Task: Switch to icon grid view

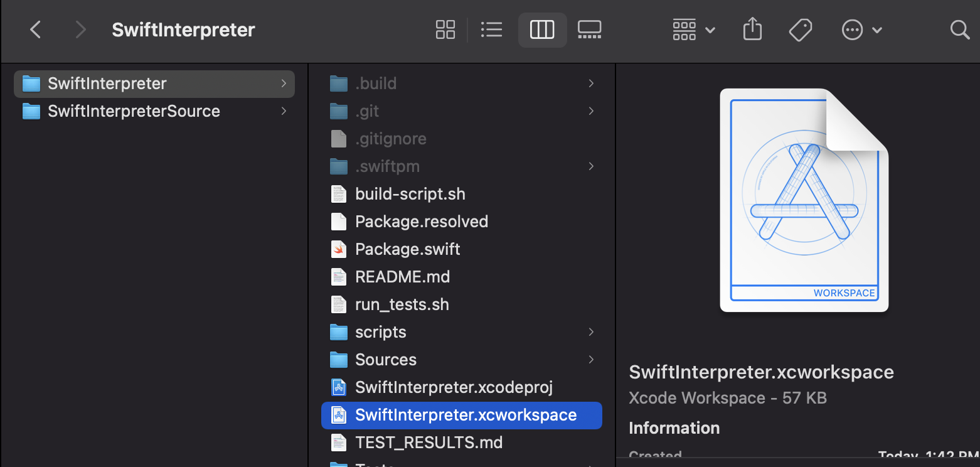Action: pos(445,30)
